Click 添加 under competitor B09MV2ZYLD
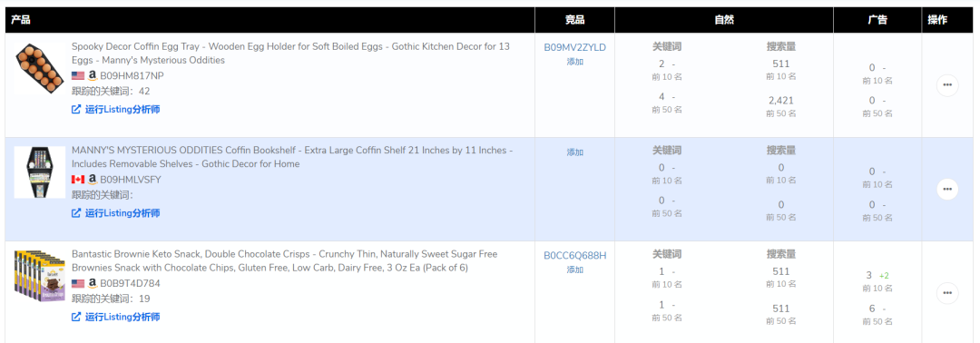The image size is (980, 343). click(x=575, y=62)
